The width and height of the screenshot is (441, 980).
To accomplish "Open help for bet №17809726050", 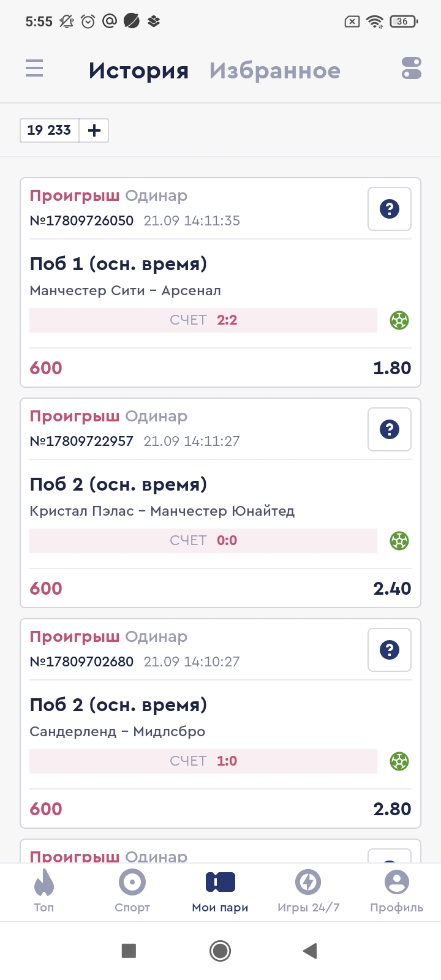I will pos(389,209).
